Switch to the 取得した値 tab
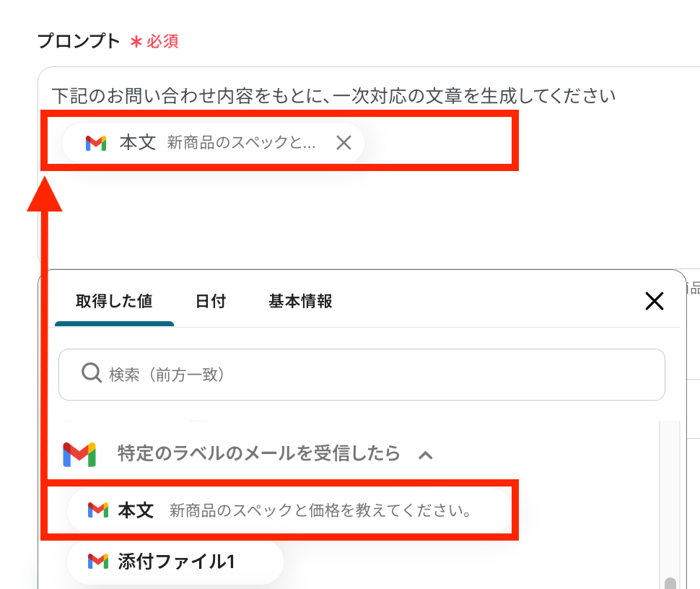Screen dimensions: 700x589 point(114,301)
